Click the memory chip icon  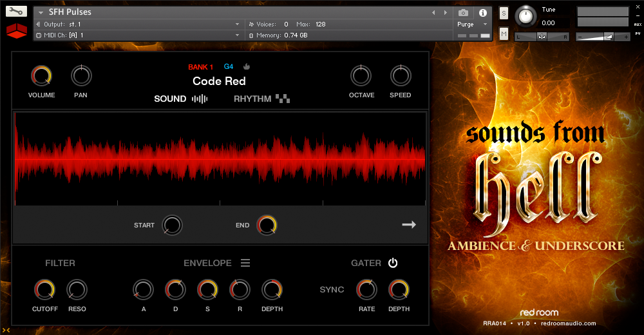pos(251,35)
